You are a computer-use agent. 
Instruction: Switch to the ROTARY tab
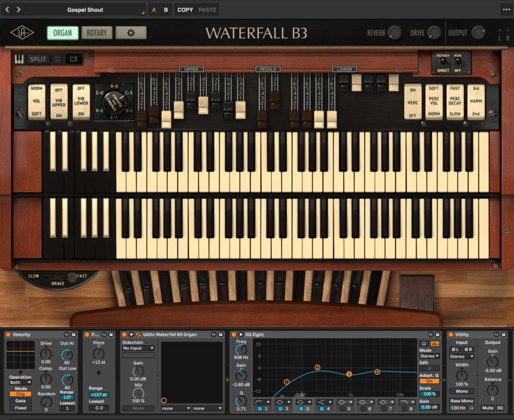pos(97,33)
